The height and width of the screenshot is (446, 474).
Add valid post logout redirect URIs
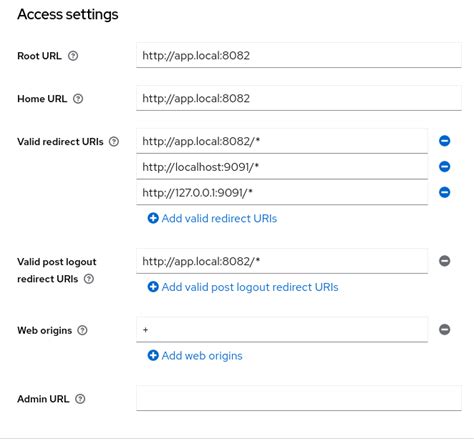243,287
